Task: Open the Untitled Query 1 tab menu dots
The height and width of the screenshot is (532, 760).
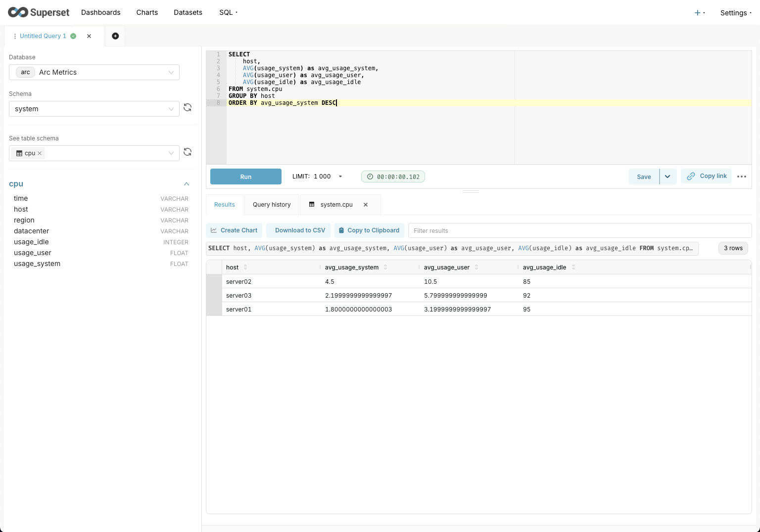Action: [x=15, y=36]
